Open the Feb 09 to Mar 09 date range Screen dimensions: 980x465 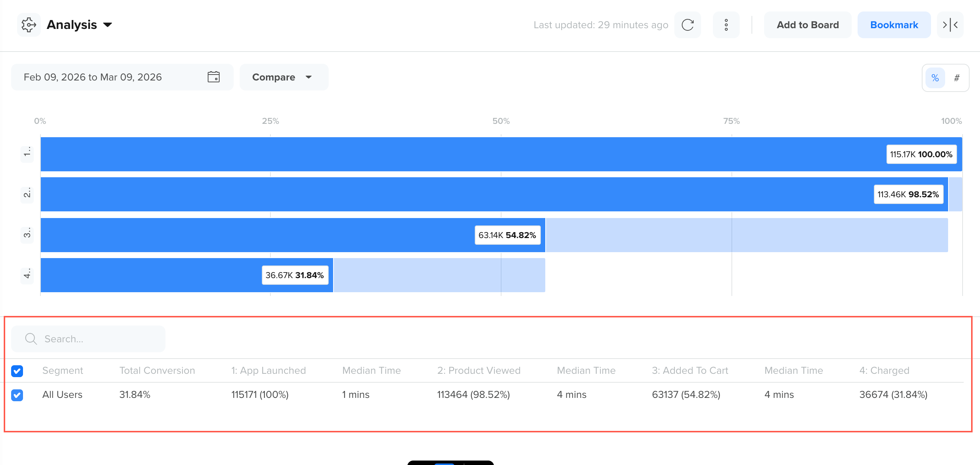click(93, 77)
